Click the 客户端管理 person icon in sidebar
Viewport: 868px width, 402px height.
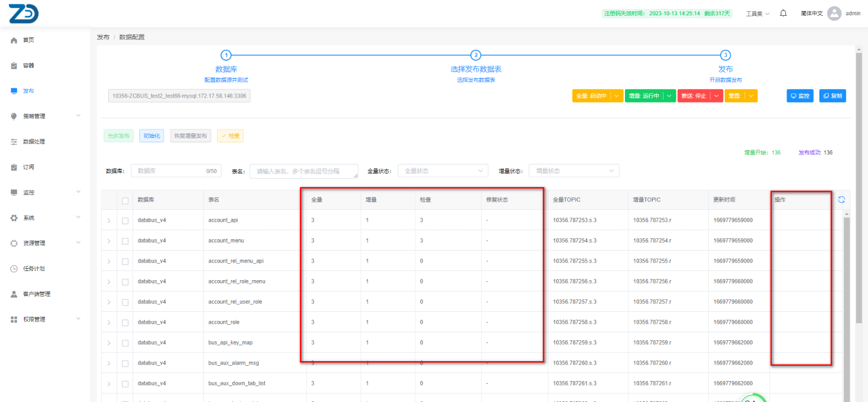click(x=14, y=294)
